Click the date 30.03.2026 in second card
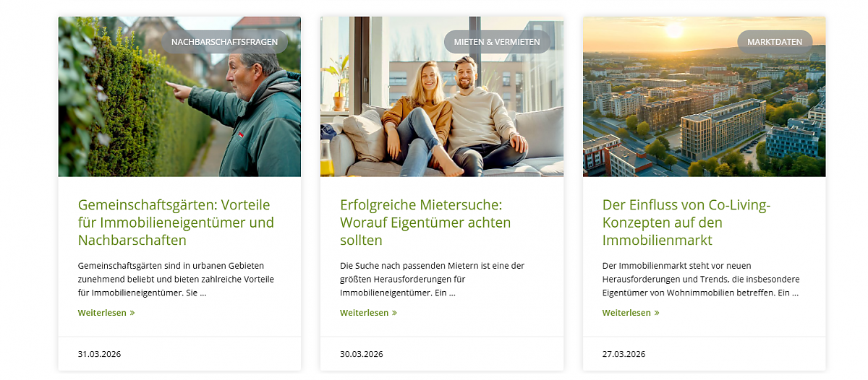 click(362, 354)
